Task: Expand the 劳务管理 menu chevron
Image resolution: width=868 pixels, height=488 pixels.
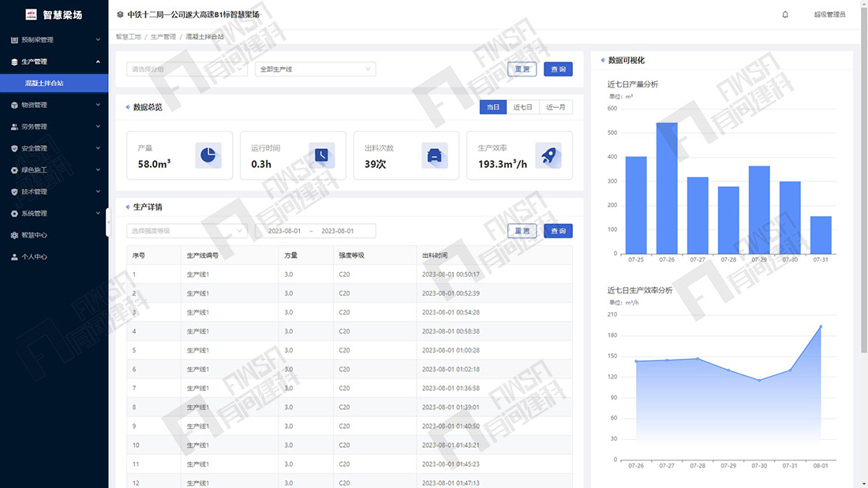Action: (98, 126)
